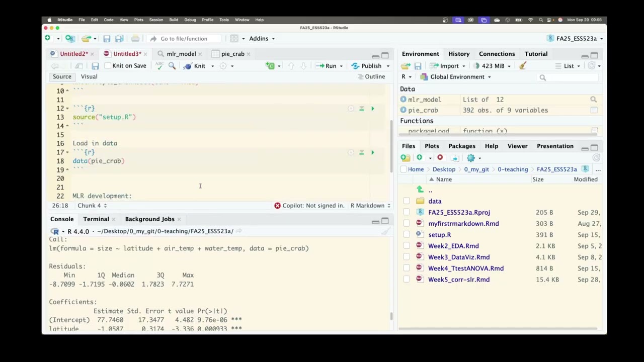644x362 pixels.
Task: Select checkbox for Week5_corr-slr.Rmd
Action: (407, 280)
